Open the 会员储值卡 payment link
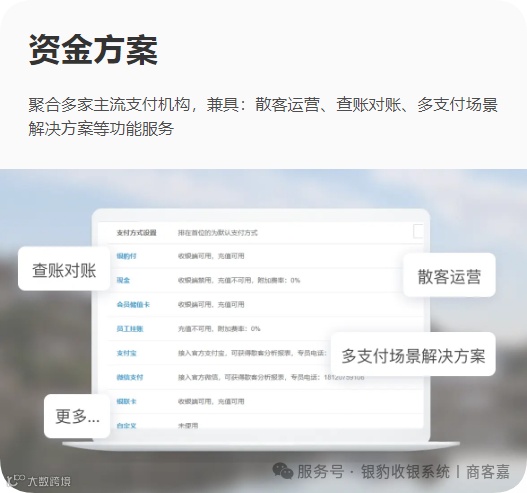Screen dimensions: 527x493 pyautogui.click(x=133, y=304)
